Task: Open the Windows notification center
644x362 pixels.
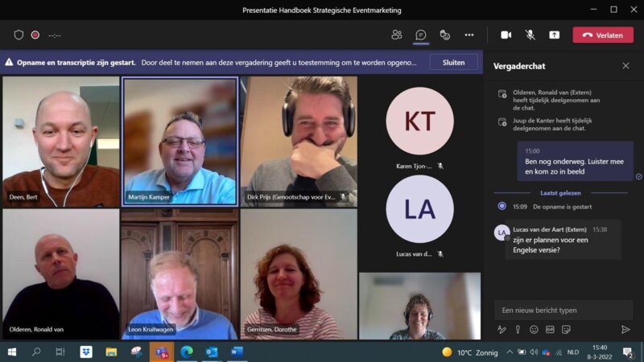Action: (x=628, y=352)
